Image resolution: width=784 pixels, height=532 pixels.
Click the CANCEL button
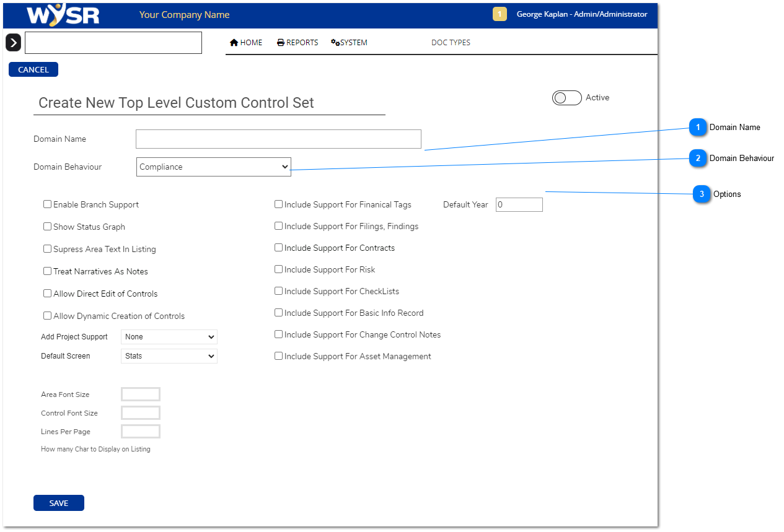pyautogui.click(x=33, y=69)
